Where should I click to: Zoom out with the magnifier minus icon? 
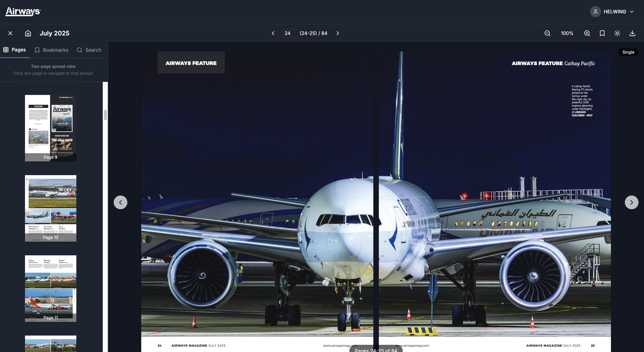click(x=547, y=33)
